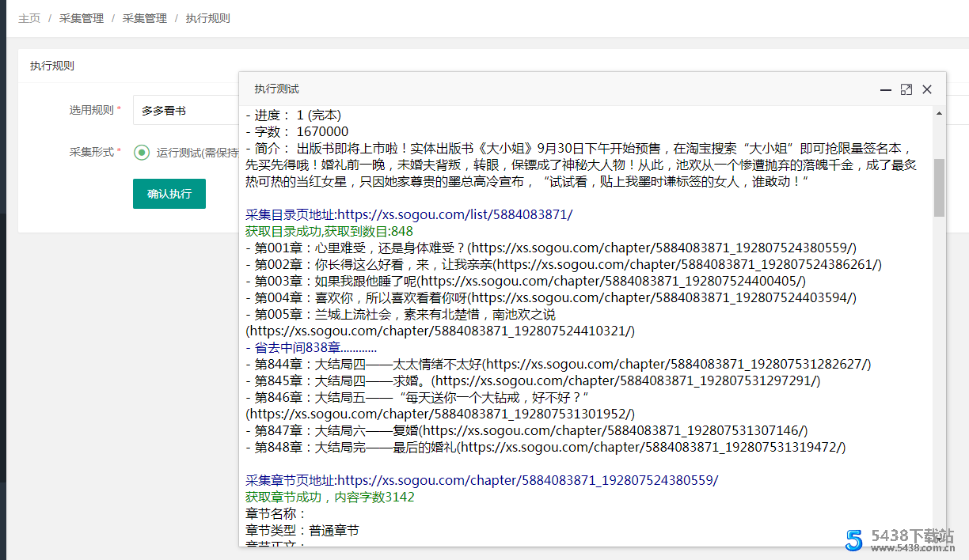Open the second 采集管理 breadcrumb item
The image size is (969, 560).
[x=144, y=18]
